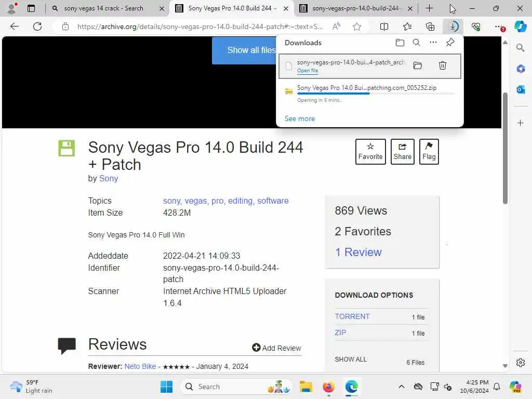This screenshot has height=399, width=532.
Task: Open the Outlook sidebar icon
Action: click(521, 89)
